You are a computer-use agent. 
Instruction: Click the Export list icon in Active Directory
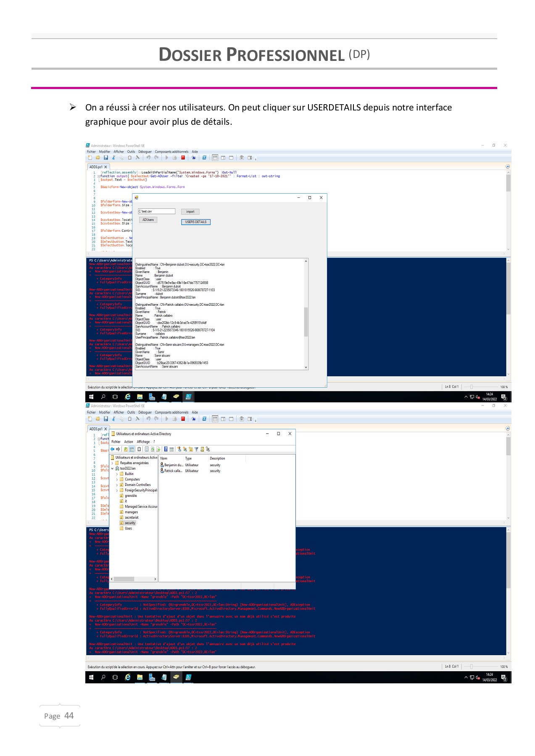[x=158, y=449]
